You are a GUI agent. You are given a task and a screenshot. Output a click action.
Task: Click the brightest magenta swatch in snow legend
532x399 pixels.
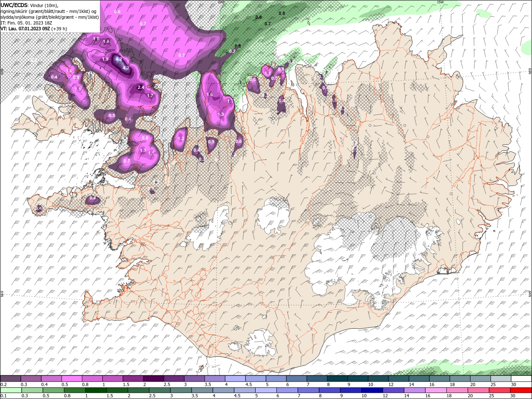[71, 379]
